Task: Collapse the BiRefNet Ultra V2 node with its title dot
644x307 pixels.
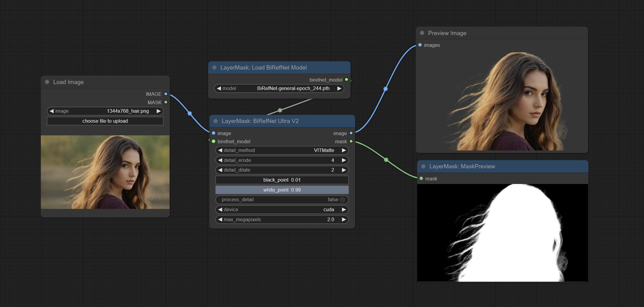Action: [215, 121]
